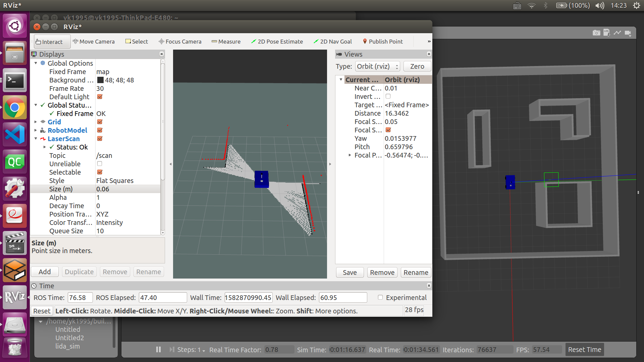Expand RobotModel display properties
This screenshot has height=362, width=644.
click(x=36, y=130)
